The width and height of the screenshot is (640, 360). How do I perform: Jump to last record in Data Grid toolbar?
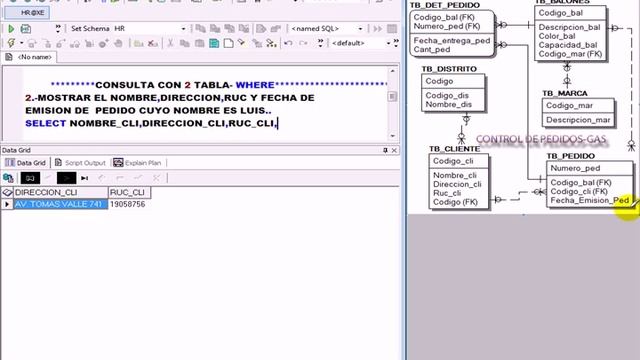click(x=84, y=178)
